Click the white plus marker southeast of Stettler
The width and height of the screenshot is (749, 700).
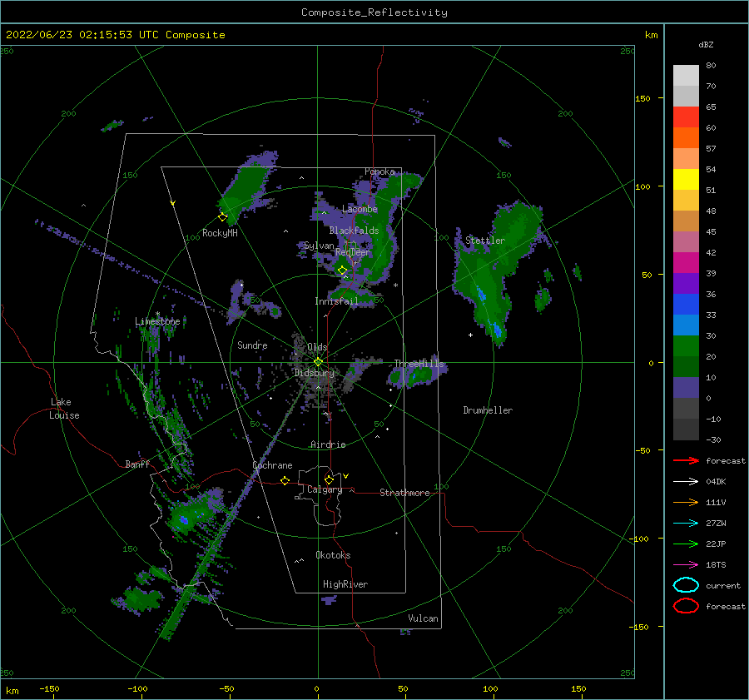(x=470, y=335)
